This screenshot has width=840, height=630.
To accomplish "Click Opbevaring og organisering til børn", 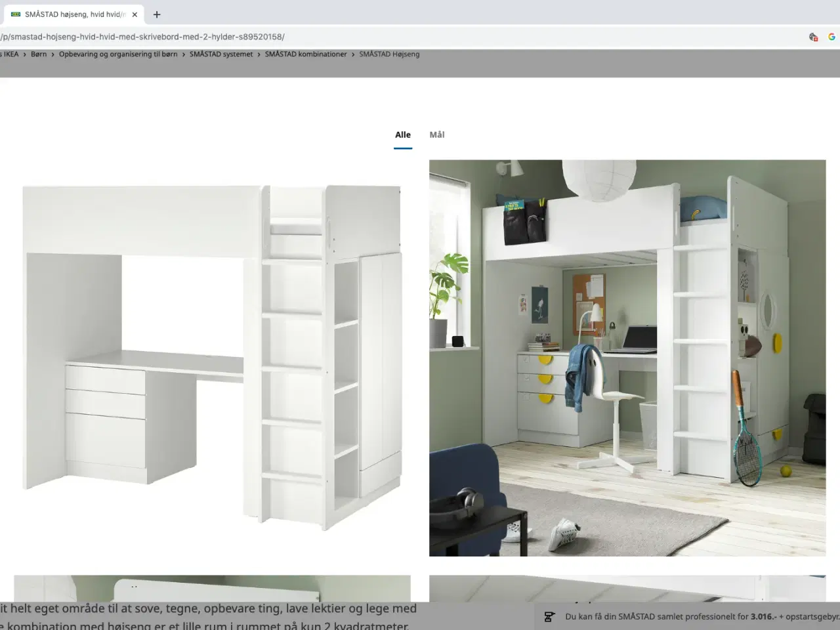I will point(118,54).
